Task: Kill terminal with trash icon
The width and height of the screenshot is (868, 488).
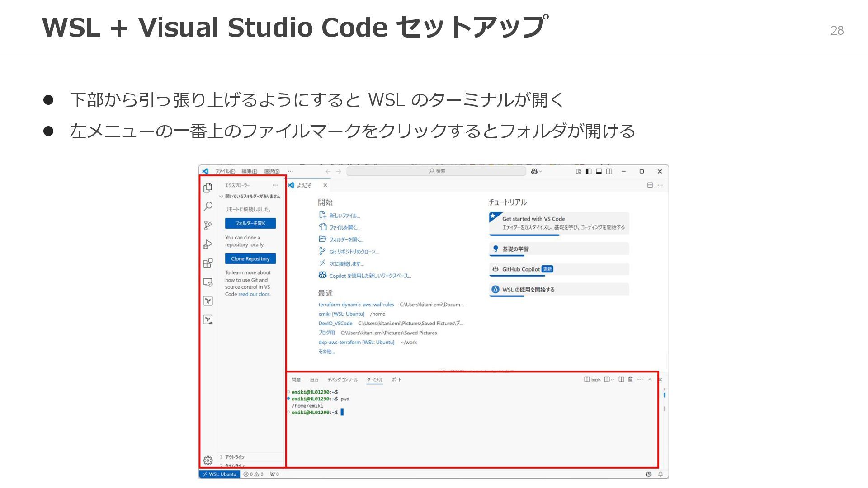Action: (631, 380)
